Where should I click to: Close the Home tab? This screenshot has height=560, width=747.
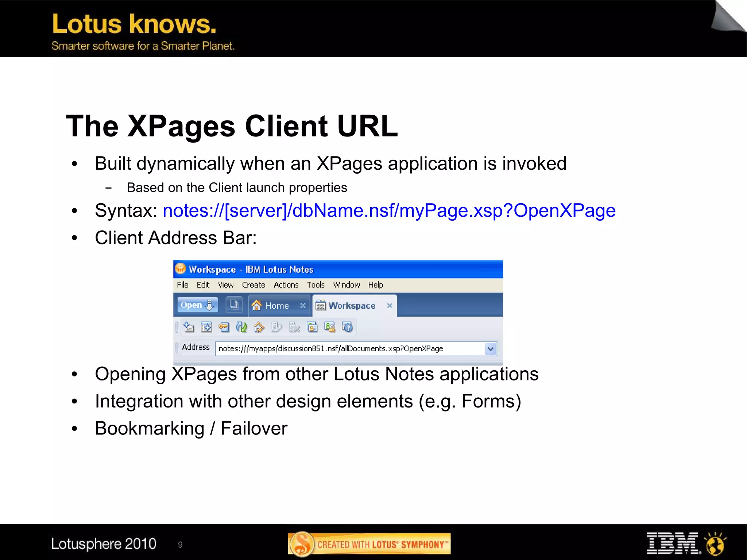click(303, 306)
